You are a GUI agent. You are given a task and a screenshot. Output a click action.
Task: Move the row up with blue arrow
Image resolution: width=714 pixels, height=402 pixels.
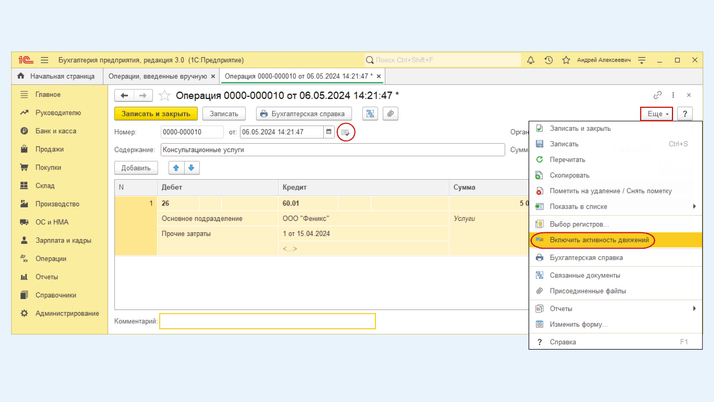(176, 168)
